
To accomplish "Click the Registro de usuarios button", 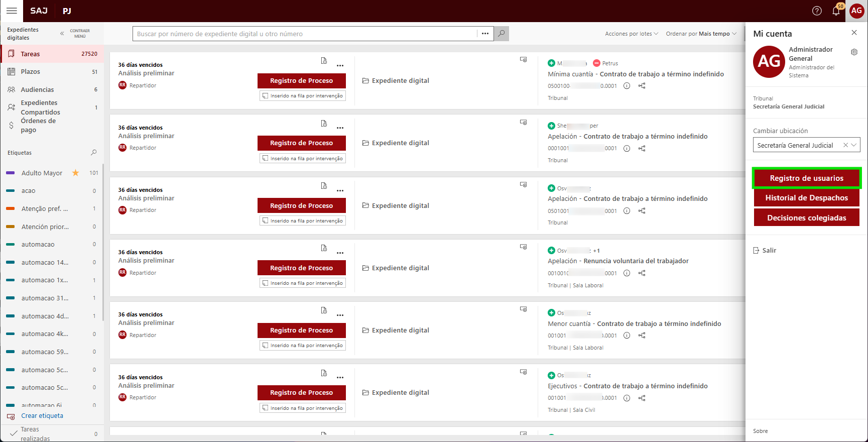I will point(806,178).
